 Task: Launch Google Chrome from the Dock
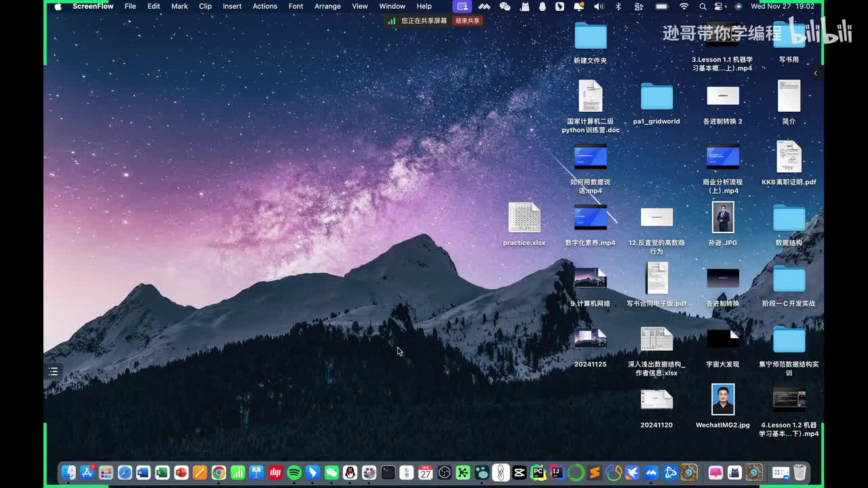(x=218, y=472)
